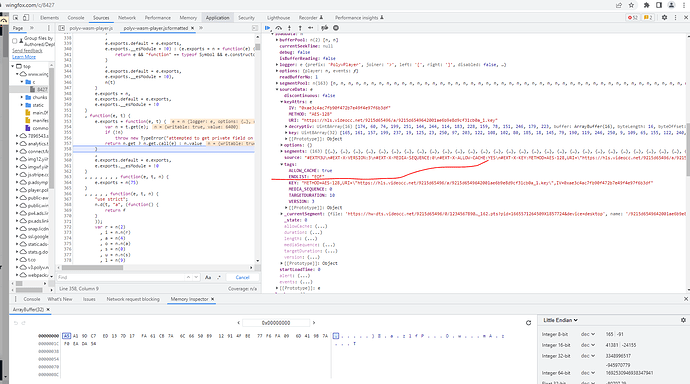690x384 pixels.
Task: Jump to previous Find match arrow
Action: click(x=188, y=277)
